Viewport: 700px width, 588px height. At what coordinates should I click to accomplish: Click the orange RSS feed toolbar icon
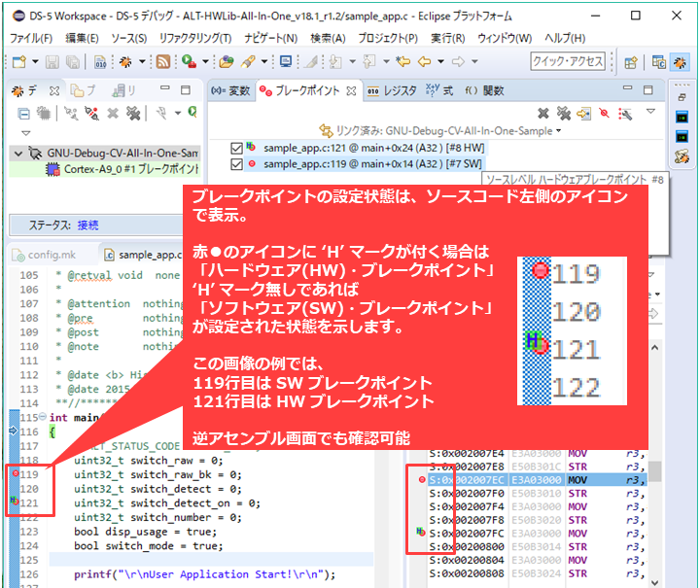[x=163, y=61]
